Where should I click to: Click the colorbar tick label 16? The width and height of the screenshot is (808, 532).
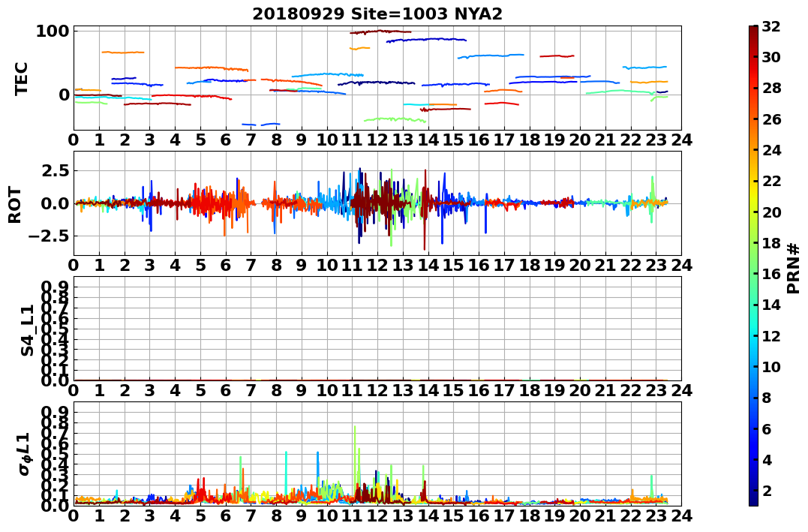[771, 274]
